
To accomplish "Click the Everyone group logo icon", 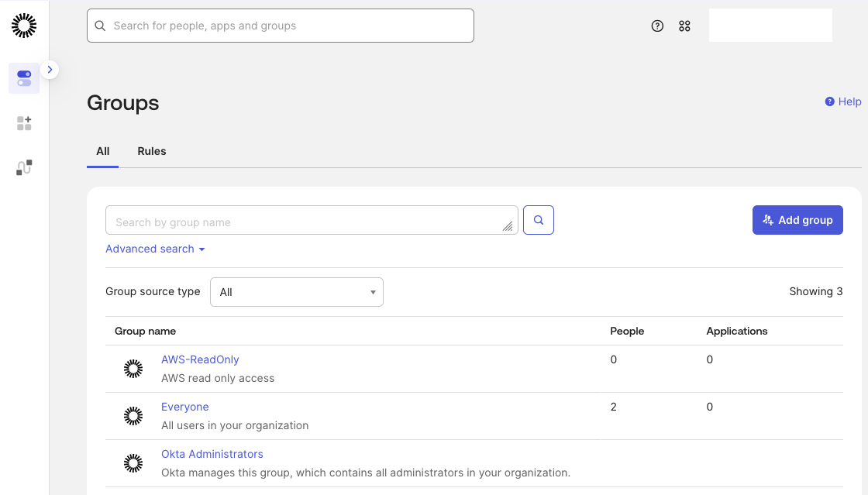I will tap(133, 416).
